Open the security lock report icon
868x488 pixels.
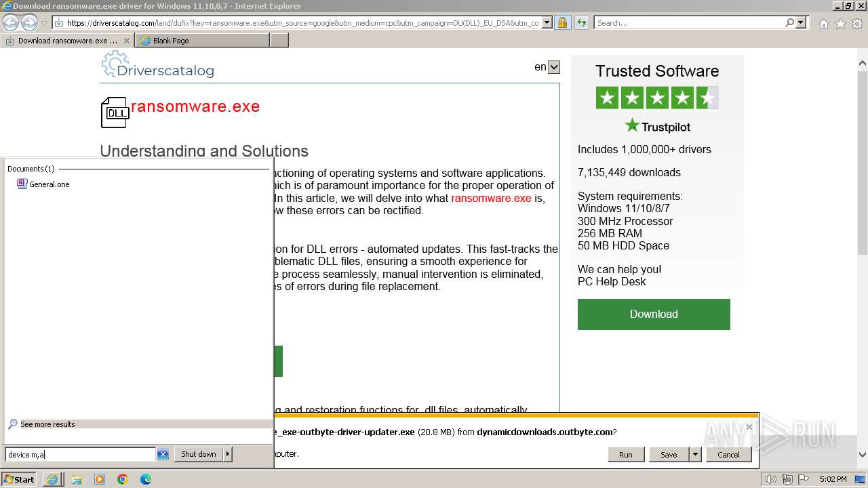pos(562,22)
